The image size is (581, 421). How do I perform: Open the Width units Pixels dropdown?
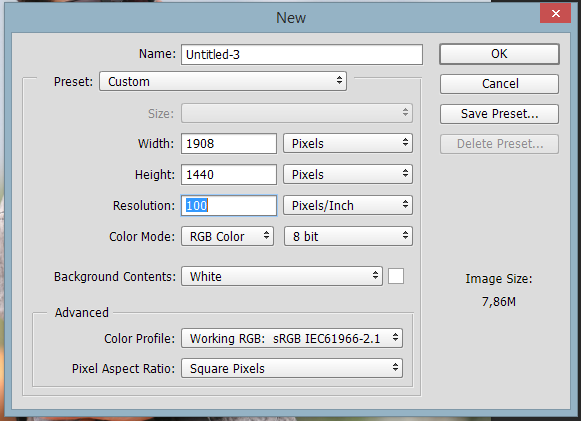348,143
